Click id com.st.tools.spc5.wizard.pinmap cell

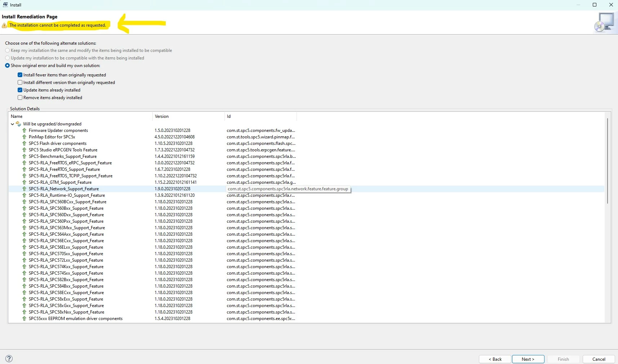(x=261, y=137)
